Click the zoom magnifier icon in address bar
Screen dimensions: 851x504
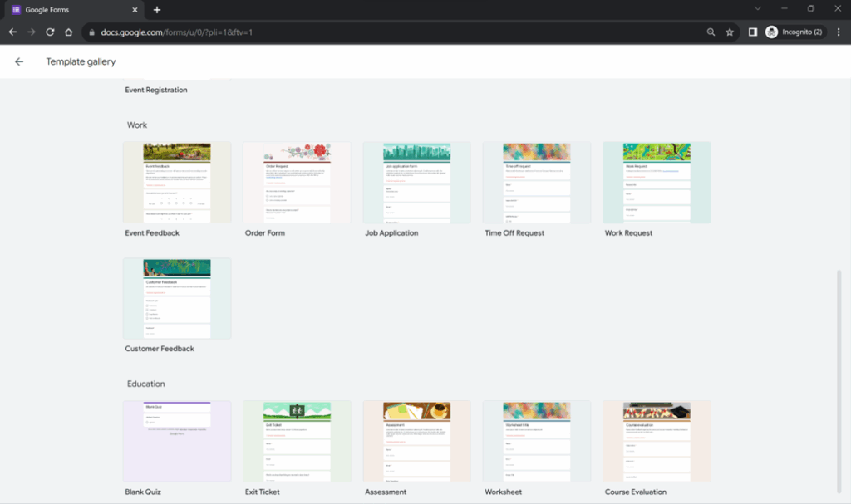tap(711, 32)
